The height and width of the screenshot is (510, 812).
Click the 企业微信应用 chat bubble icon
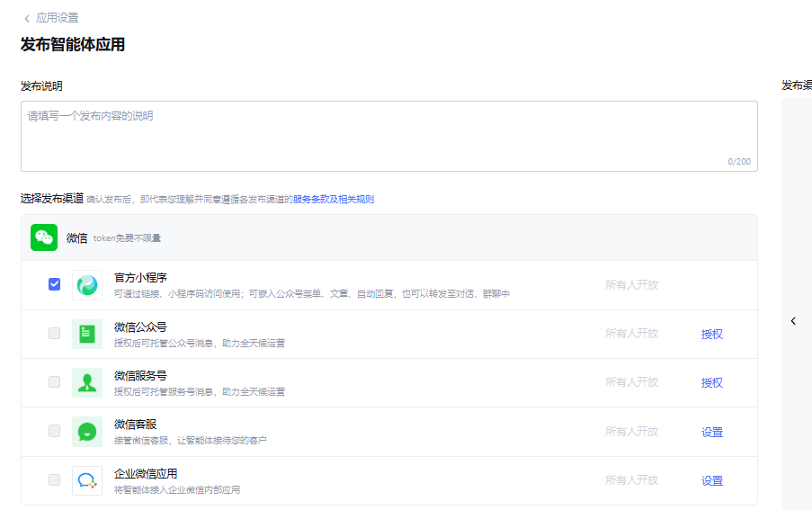87,480
